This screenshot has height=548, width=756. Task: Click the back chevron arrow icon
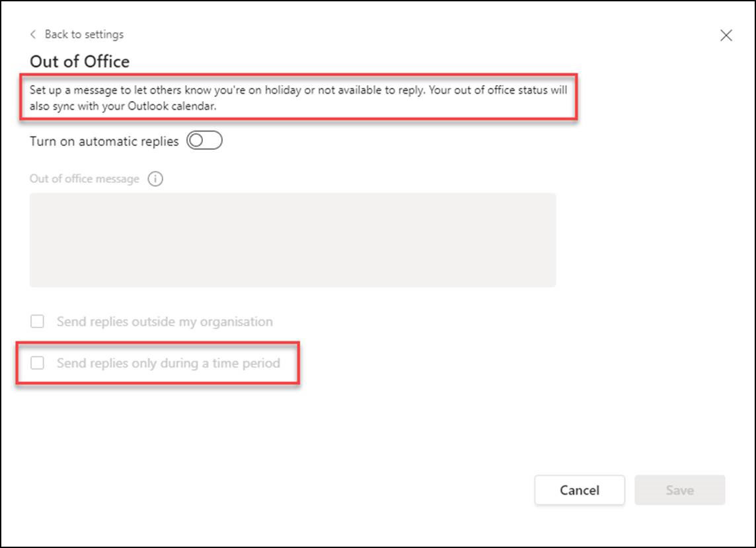point(33,34)
